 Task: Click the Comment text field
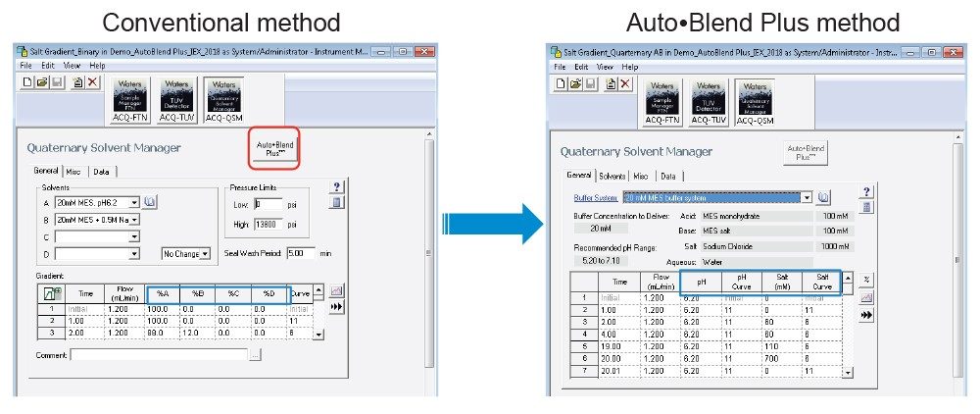(159, 355)
